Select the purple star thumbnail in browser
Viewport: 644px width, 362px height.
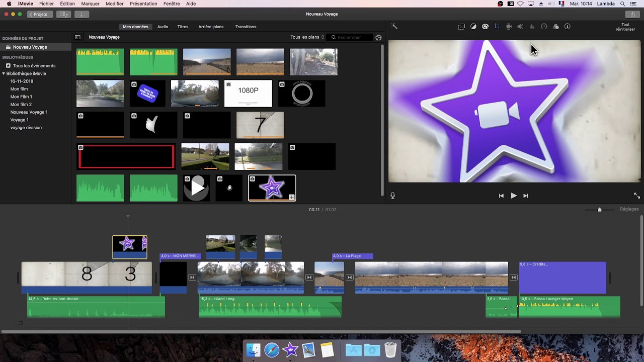(x=272, y=188)
